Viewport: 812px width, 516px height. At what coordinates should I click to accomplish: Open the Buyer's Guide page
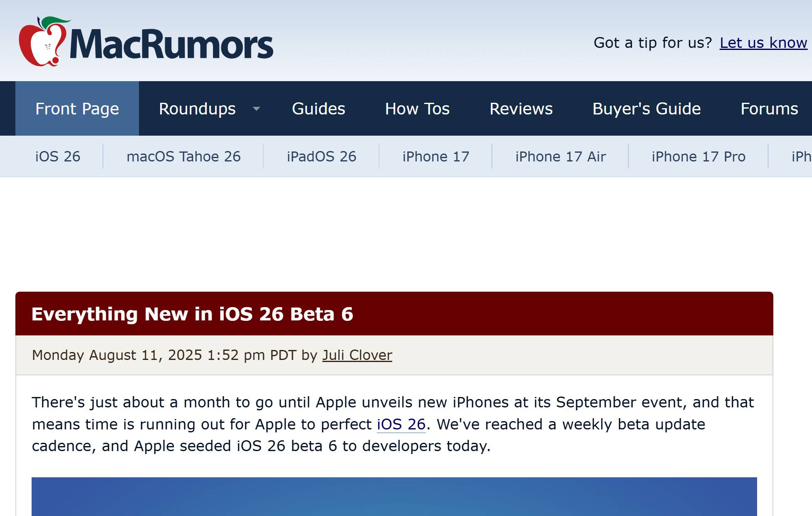(646, 109)
